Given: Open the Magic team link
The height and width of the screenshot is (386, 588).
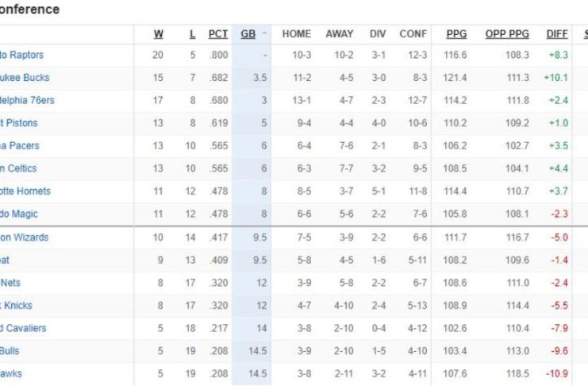Looking at the screenshot, I should pyautogui.click(x=19, y=214).
